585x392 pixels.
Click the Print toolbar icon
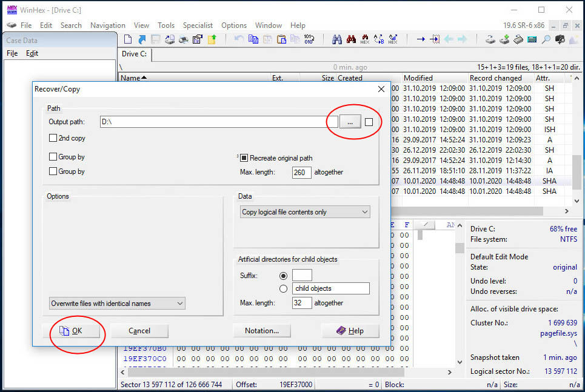[x=184, y=39]
